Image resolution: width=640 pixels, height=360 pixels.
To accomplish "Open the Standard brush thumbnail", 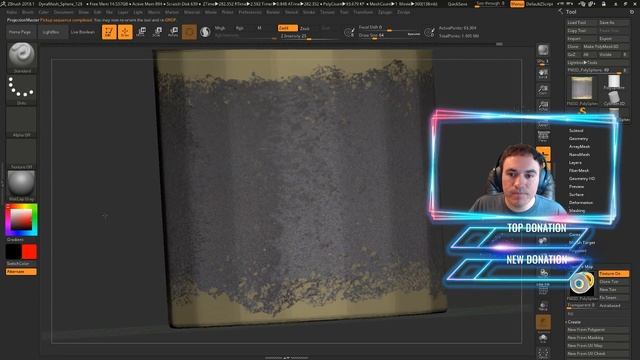I will tap(22, 58).
